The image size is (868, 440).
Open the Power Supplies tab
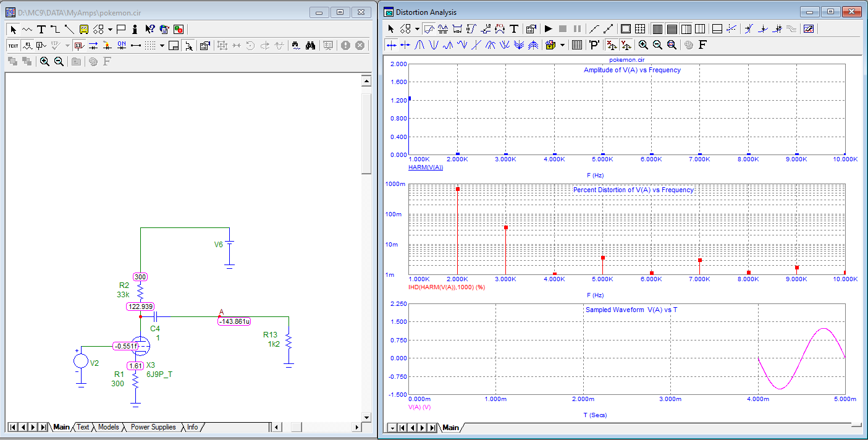coord(153,427)
